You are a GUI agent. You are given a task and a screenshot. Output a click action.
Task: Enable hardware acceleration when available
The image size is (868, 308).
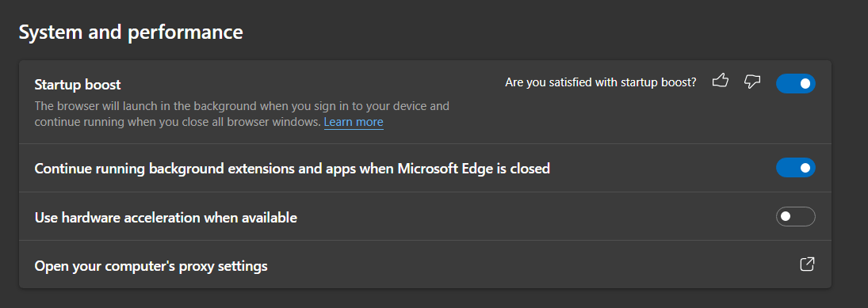(796, 217)
